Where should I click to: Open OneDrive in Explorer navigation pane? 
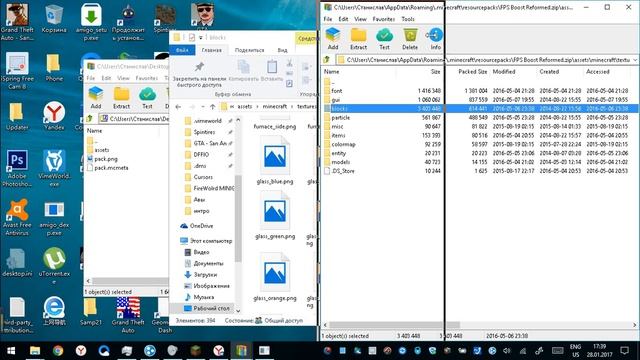(x=201, y=226)
